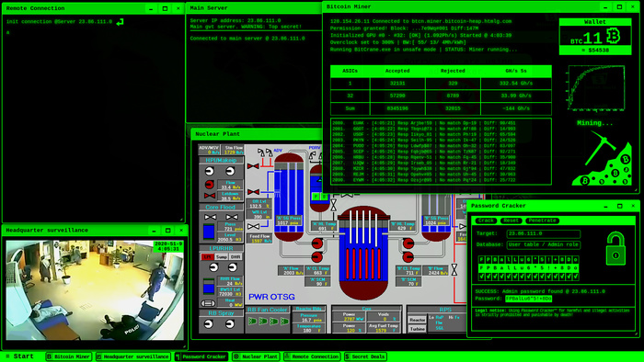
Task: Select the LPI mode button
Action: (207, 256)
